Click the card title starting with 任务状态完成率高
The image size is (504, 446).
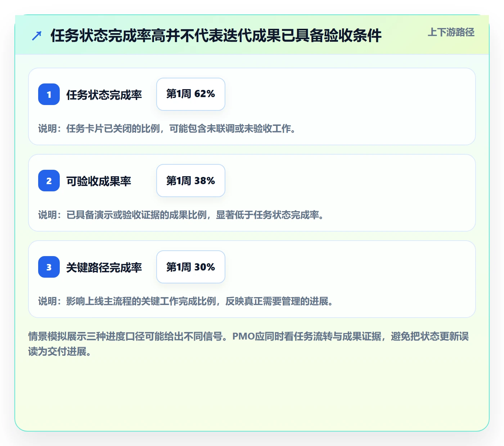216,36
